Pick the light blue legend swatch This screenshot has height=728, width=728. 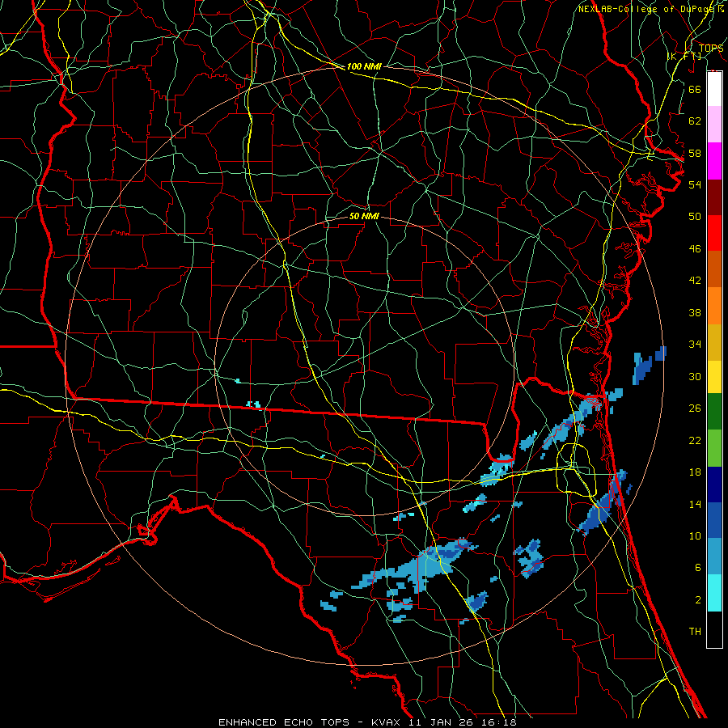714,557
